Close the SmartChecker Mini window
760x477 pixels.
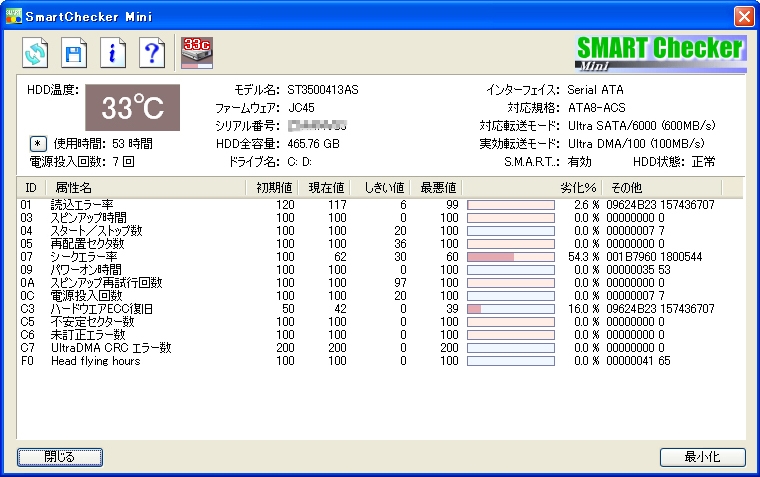(743, 16)
